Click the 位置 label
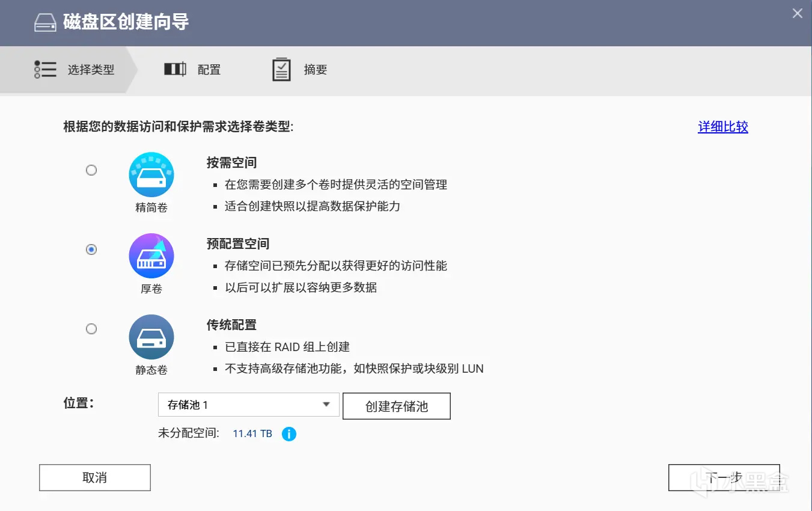812x511 pixels. (79, 403)
